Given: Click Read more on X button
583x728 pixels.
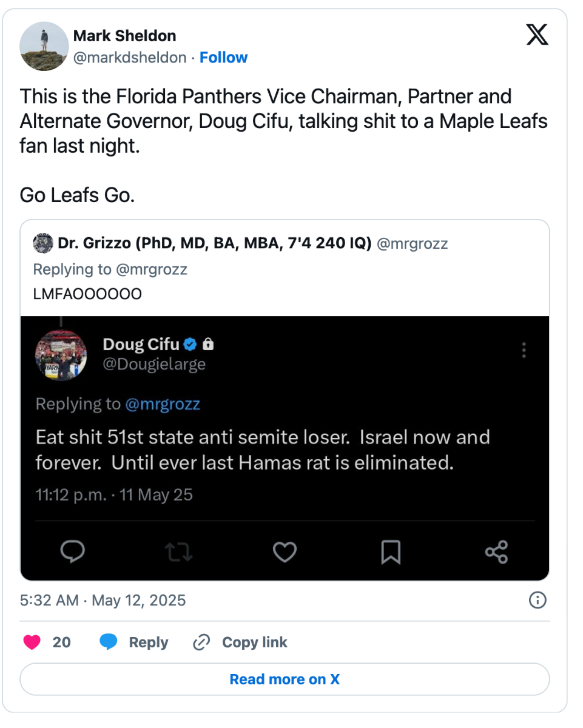Looking at the screenshot, I should [285, 679].
